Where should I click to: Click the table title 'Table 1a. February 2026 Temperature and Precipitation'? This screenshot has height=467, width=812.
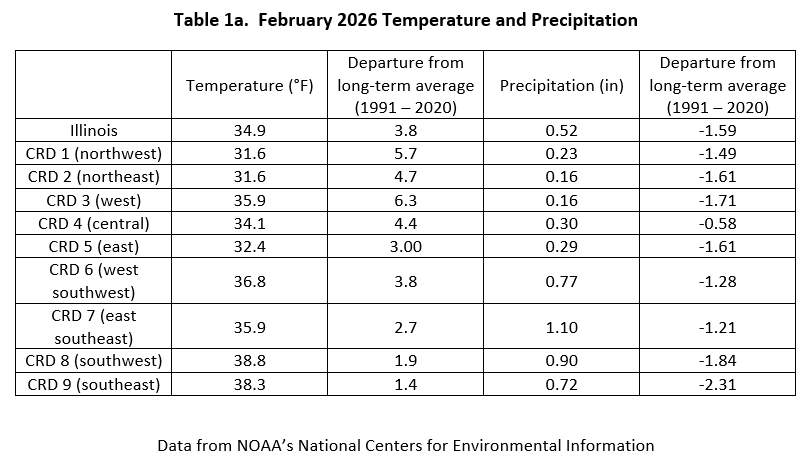tap(405, 20)
